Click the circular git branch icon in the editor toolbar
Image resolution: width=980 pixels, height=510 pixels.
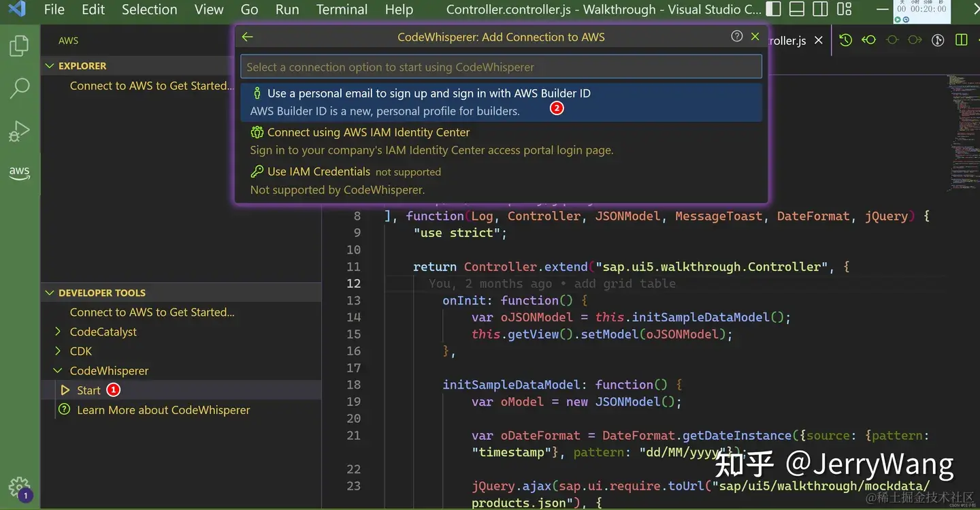pyautogui.click(x=938, y=40)
